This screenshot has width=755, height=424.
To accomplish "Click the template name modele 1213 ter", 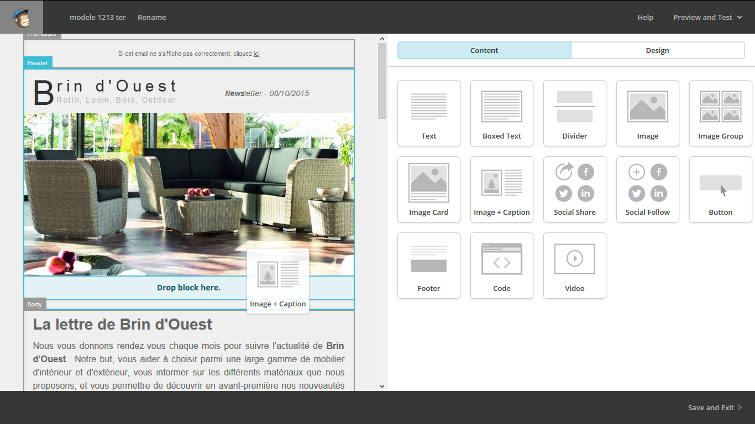I will click(x=97, y=17).
